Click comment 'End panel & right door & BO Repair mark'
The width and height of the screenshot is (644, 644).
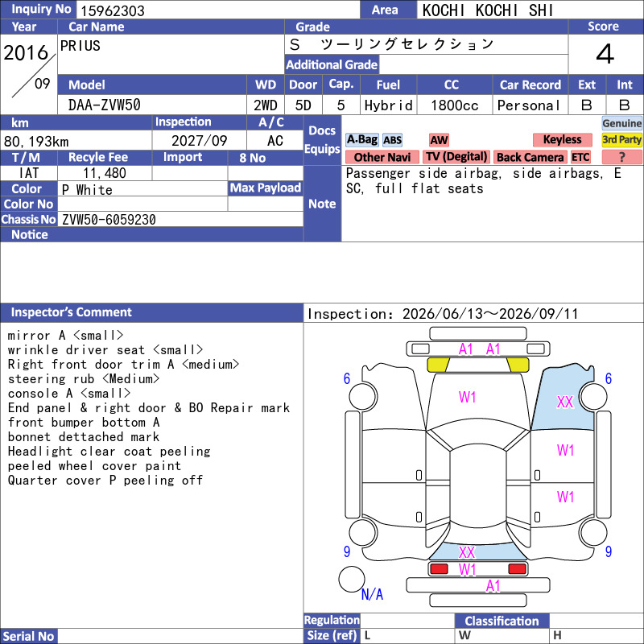(149, 408)
